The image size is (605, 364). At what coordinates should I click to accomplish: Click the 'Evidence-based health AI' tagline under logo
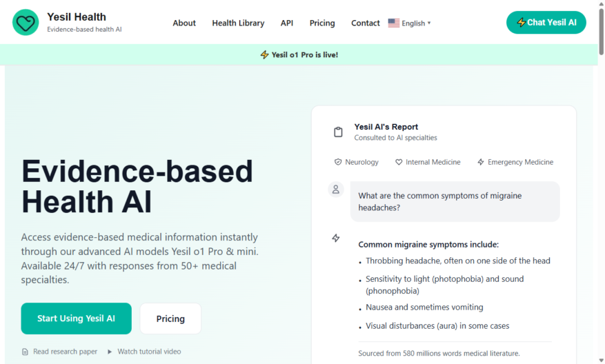[84, 30]
